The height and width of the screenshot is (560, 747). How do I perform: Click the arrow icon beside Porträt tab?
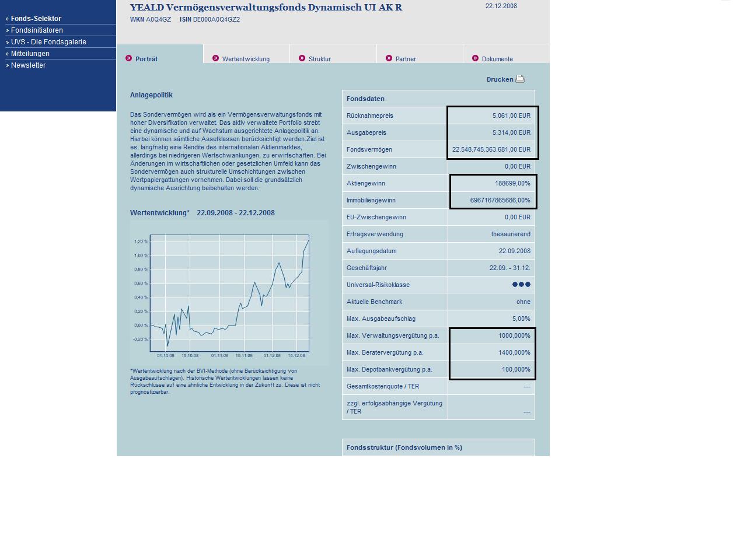click(x=129, y=58)
